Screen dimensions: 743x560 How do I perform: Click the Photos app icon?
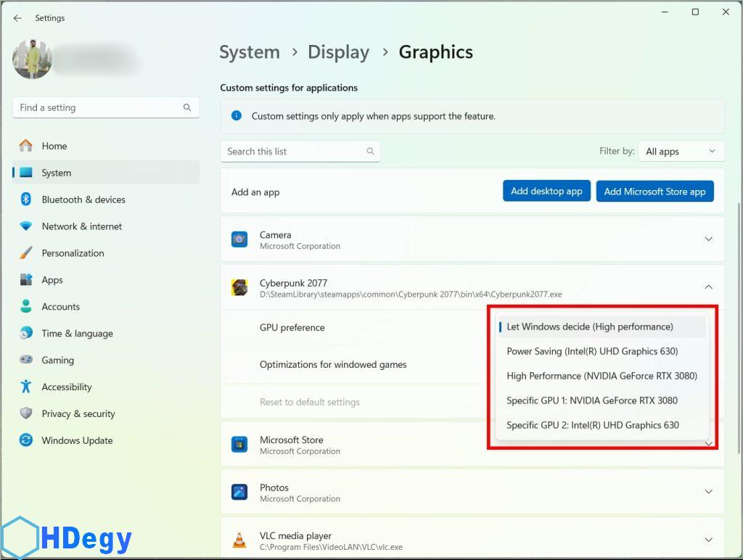(x=239, y=493)
